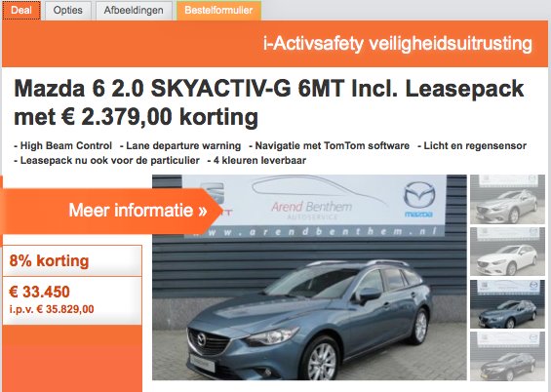Click the 8% korting box
551x392 pixels.
(72, 261)
